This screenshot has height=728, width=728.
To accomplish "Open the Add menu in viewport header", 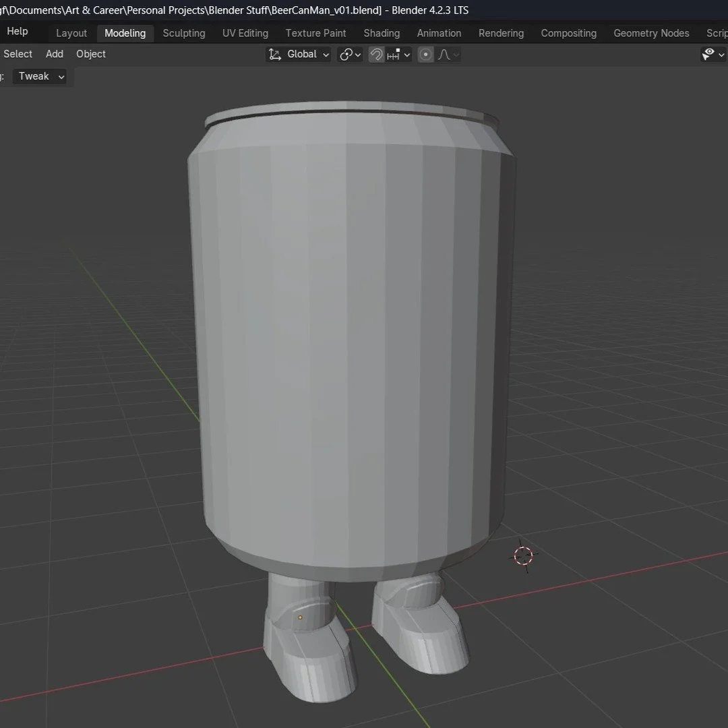I will pos(55,54).
